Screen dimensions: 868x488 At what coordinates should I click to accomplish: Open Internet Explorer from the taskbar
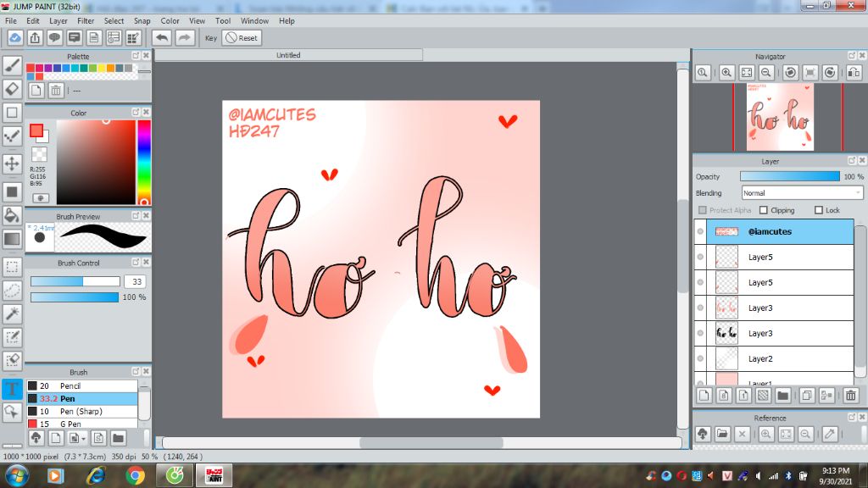coord(95,476)
